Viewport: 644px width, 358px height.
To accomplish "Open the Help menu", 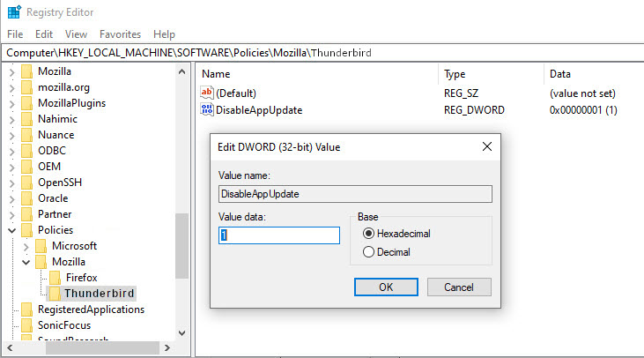I will pos(164,34).
